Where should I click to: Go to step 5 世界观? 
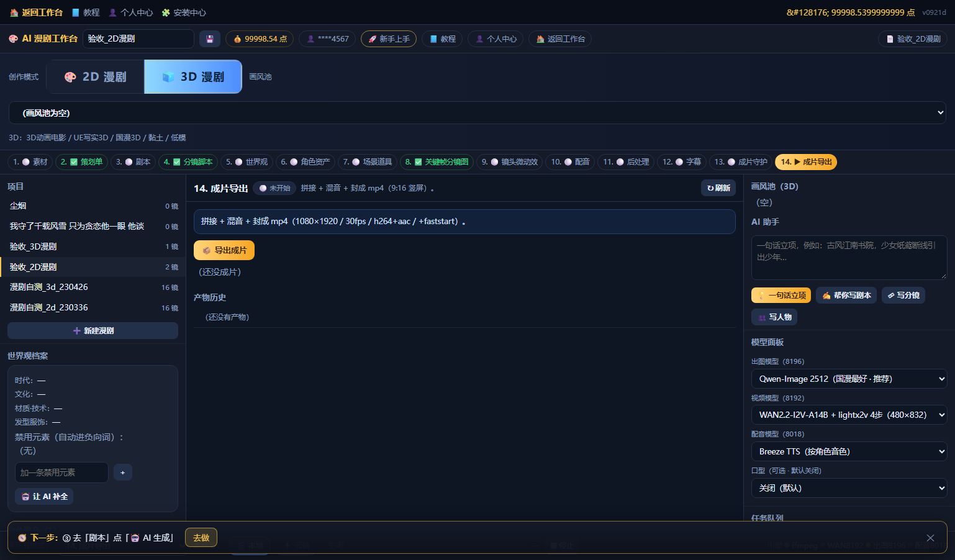click(247, 162)
